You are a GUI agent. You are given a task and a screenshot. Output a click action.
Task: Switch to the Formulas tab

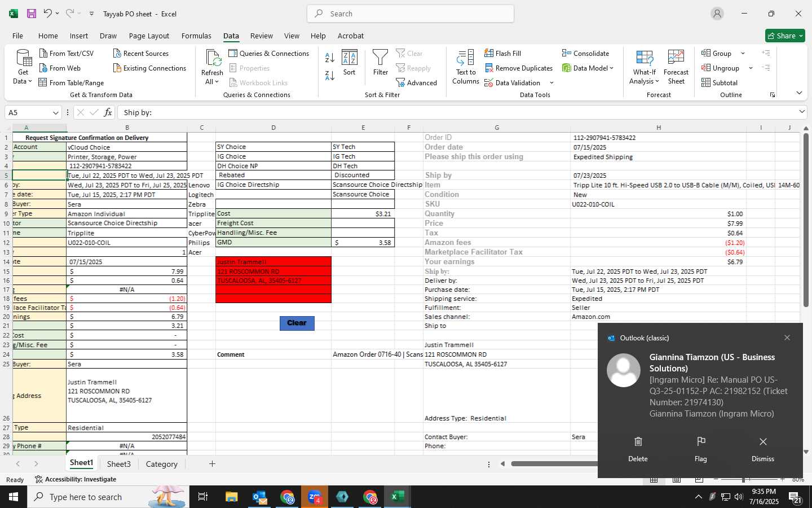(196, 36)
